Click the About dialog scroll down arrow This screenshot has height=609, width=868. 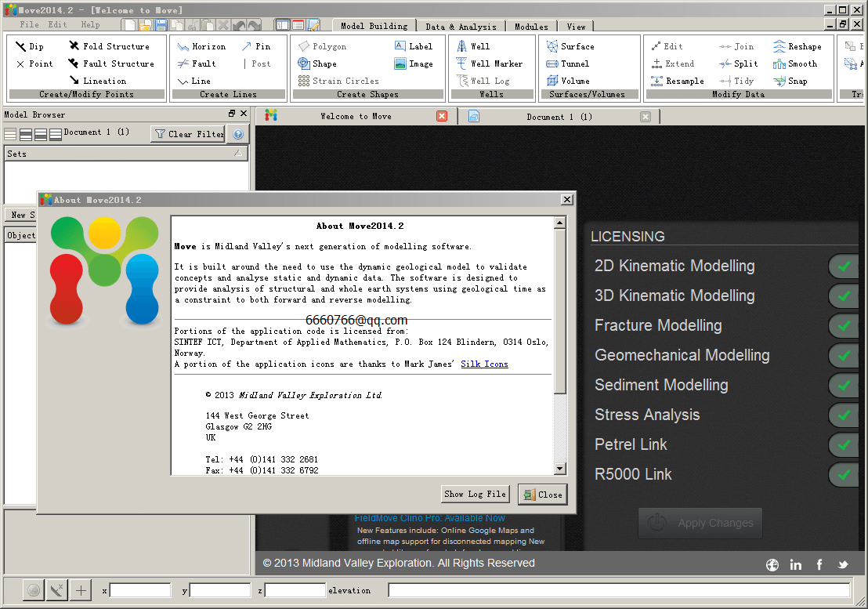559,469
